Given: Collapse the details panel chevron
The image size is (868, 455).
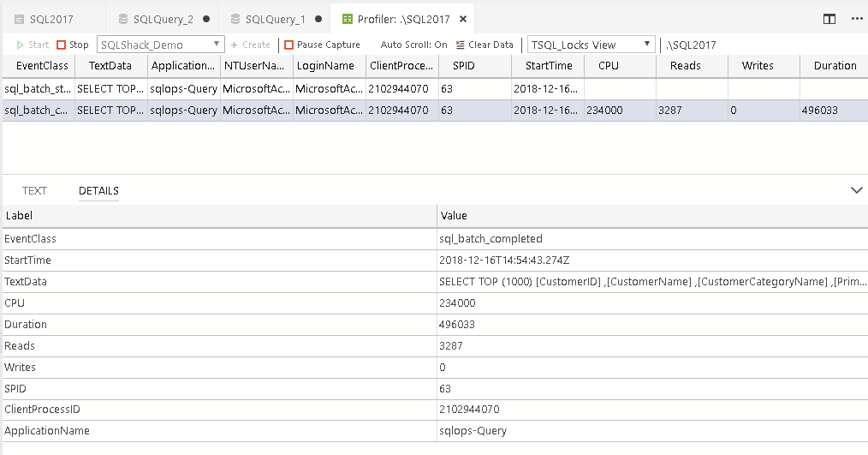Looking at the screenshot, I should click(x=856, y=190).
